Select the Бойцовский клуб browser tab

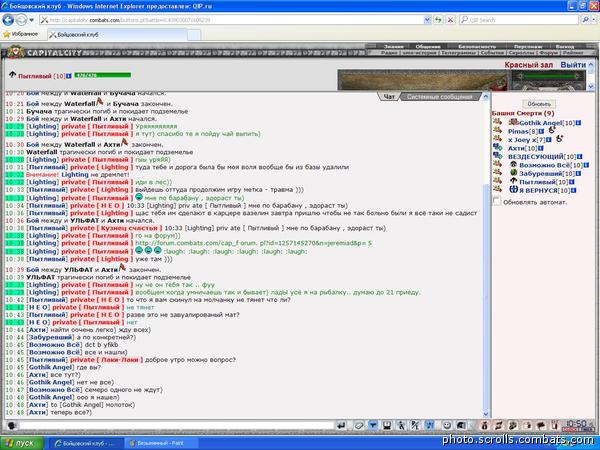(x=117, y=35)
